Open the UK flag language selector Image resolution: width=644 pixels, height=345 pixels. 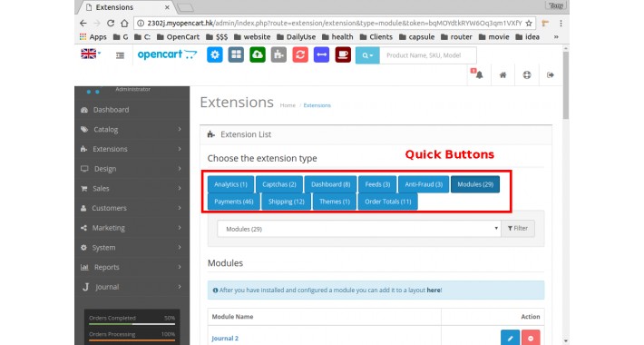click(91, 54)
